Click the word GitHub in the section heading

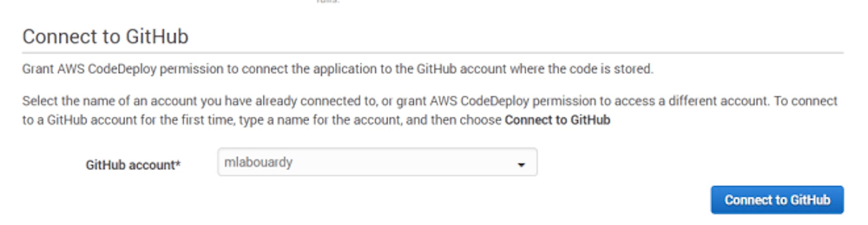click(x=157, y=37)
